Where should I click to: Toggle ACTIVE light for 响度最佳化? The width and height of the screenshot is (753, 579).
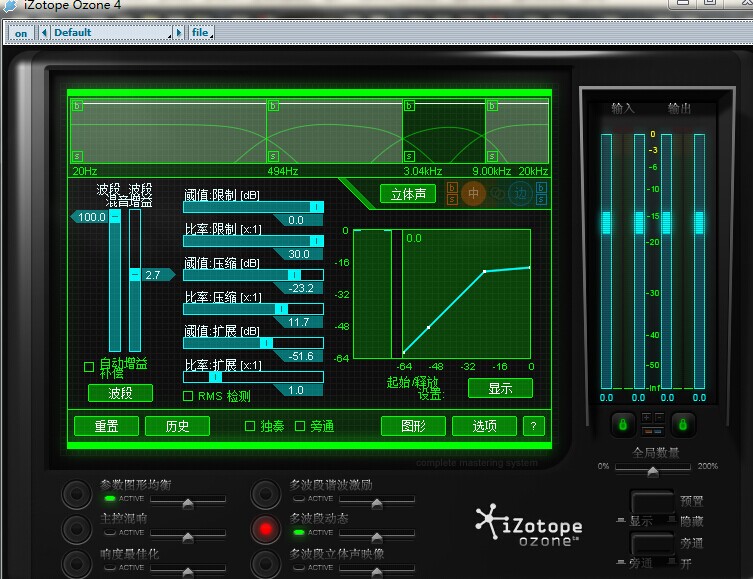coord(110,567)
